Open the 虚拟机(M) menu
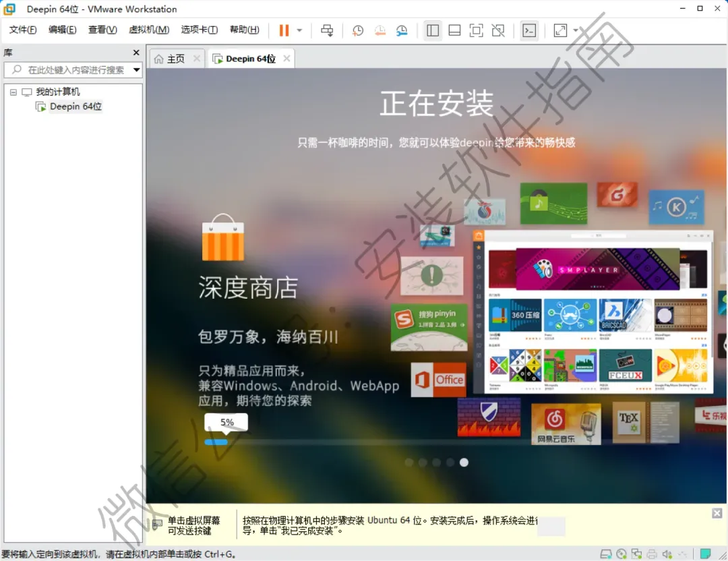This screenshot has width=728, height=561. coord(149,30)
